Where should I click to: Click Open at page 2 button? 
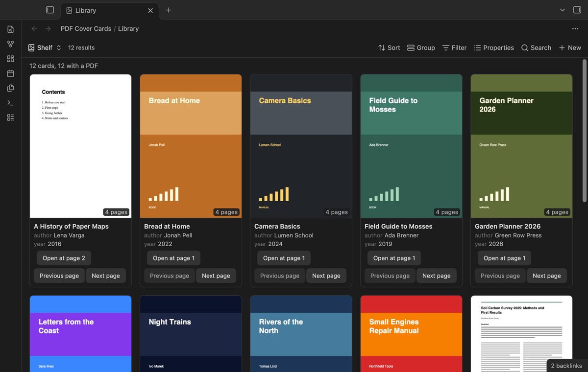pos(64,258)
